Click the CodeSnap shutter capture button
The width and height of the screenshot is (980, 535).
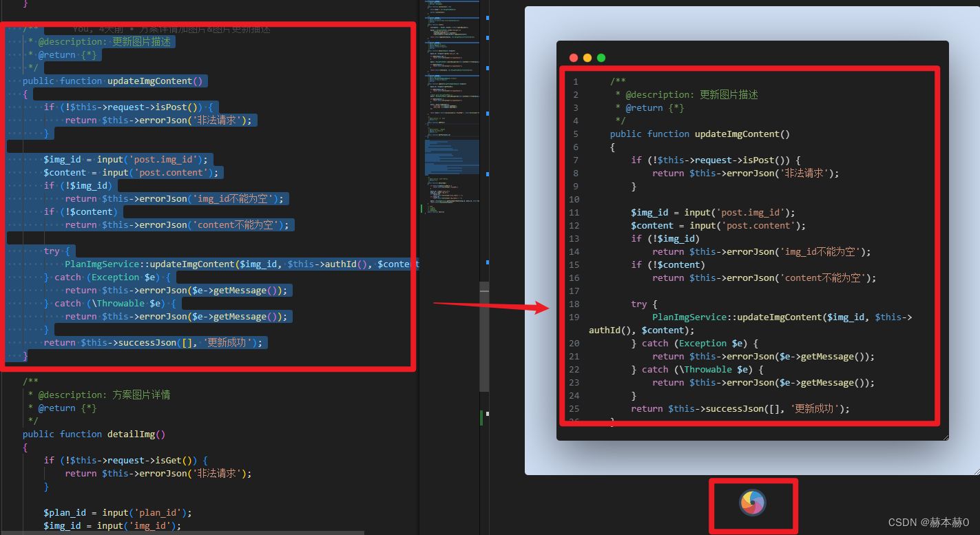coord(753,503)
